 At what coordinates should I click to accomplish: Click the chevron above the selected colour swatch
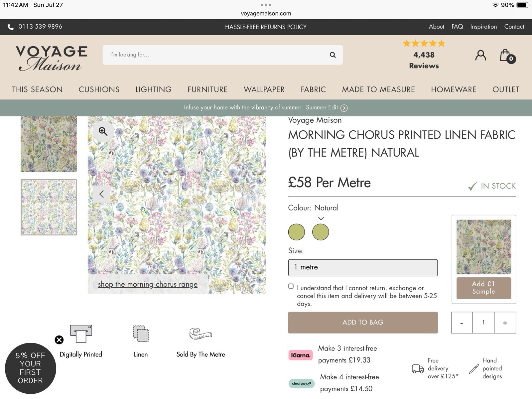(x=321, y=218)
